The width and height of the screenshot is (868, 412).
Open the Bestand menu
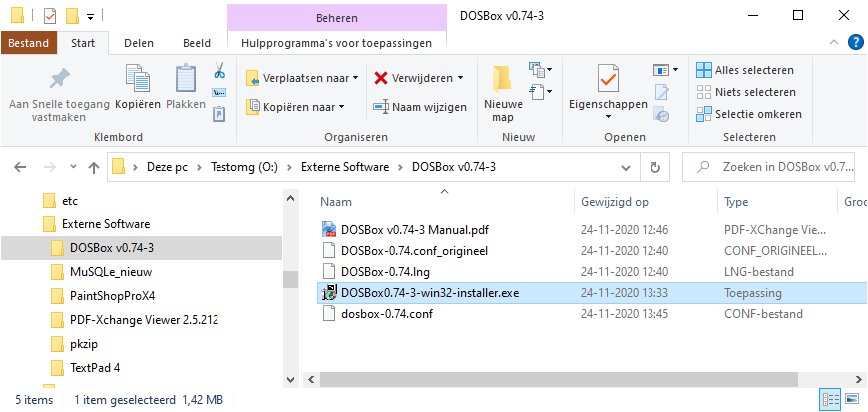tap(28, 43)
